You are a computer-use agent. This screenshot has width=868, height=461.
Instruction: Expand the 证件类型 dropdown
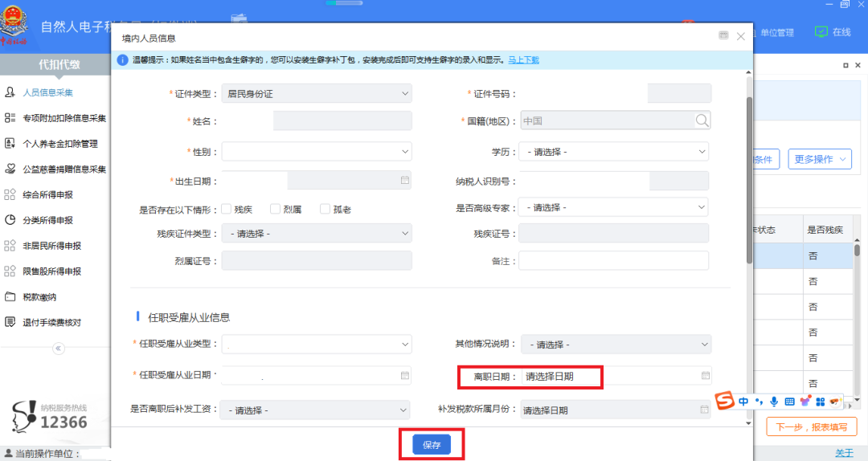click(317, 94)
